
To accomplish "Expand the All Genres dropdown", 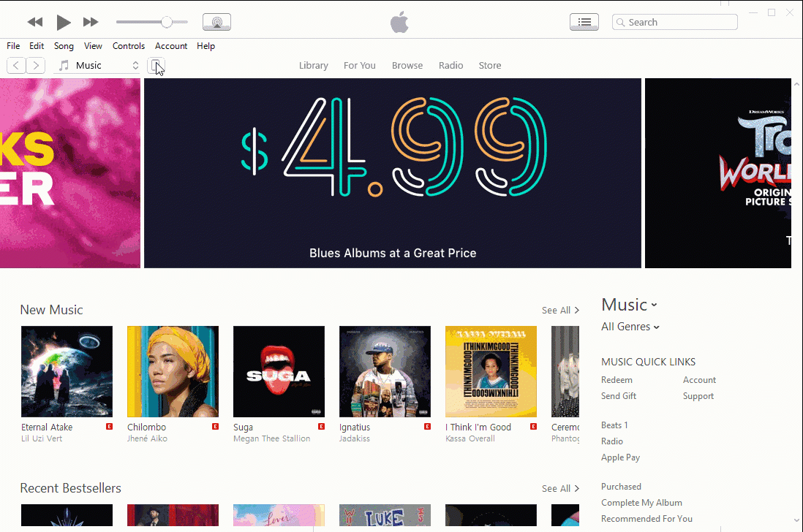I will coord(630,327).
